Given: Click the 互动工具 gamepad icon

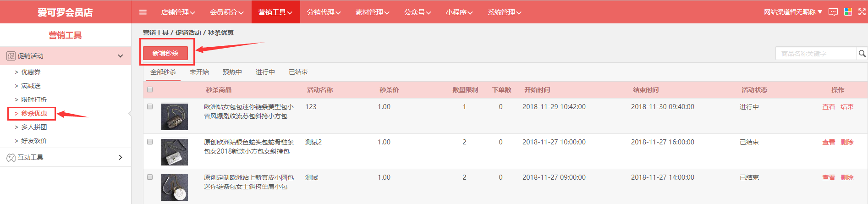Looking at the screenshot, I should coord(11,158).
